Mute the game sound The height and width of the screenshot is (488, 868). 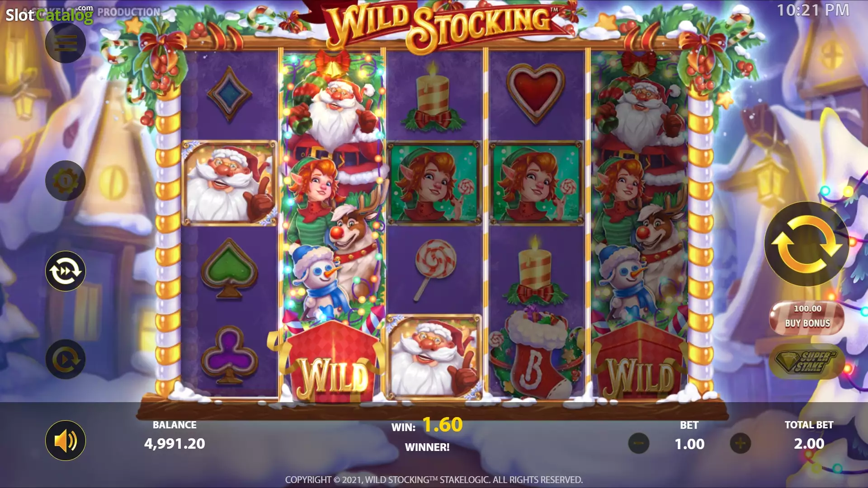(x=66, y=441)
